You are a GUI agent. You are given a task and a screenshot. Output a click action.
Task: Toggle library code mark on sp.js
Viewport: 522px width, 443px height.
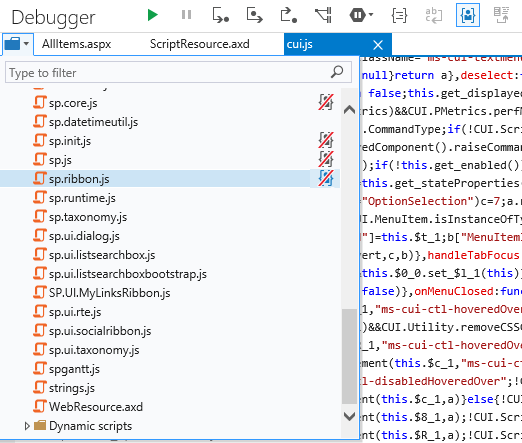coord(326,159)
